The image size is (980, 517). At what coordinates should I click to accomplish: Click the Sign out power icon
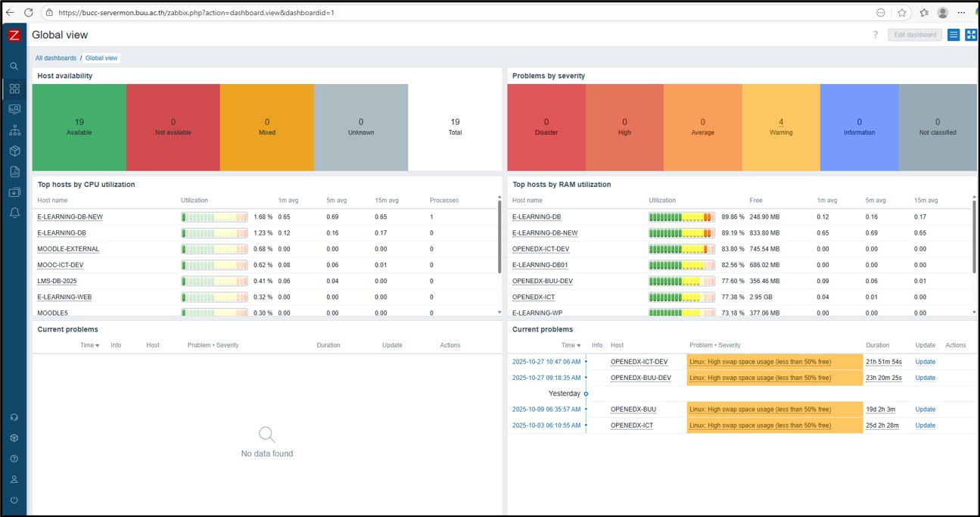[14, 500]
